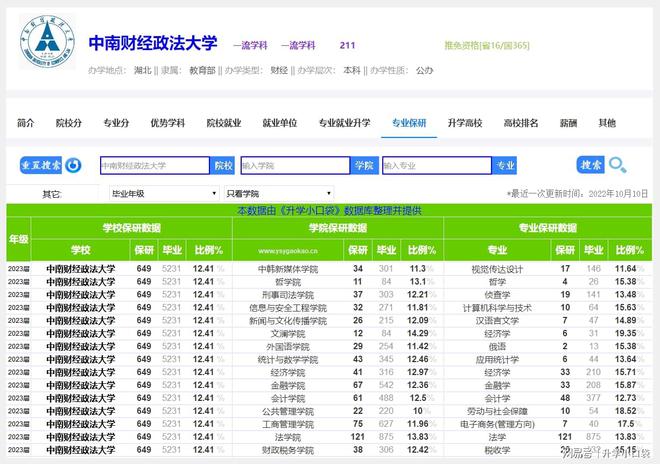Click the 学校保研数据 header cell
Image resolution: width=660 pixels, height=464 pixels.
click(x=132, y=228)
